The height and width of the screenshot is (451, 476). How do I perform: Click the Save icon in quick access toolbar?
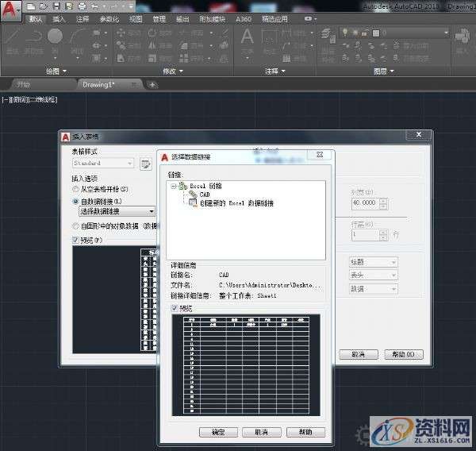click(56, 6)
